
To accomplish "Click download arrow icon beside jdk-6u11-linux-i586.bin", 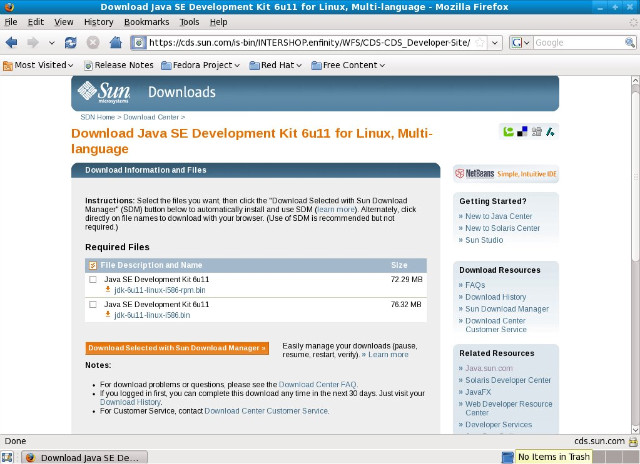I will coord(108,314).
